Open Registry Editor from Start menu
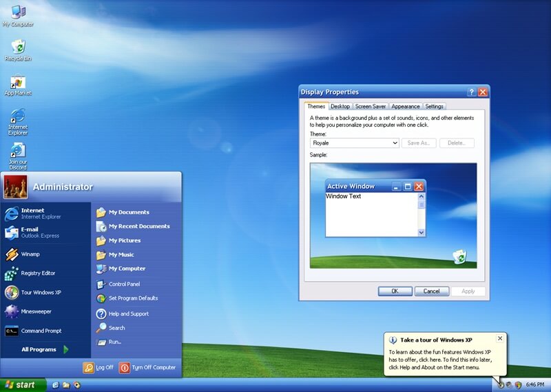The width and height of the screenshot is (551, 392). click(45, 274)
